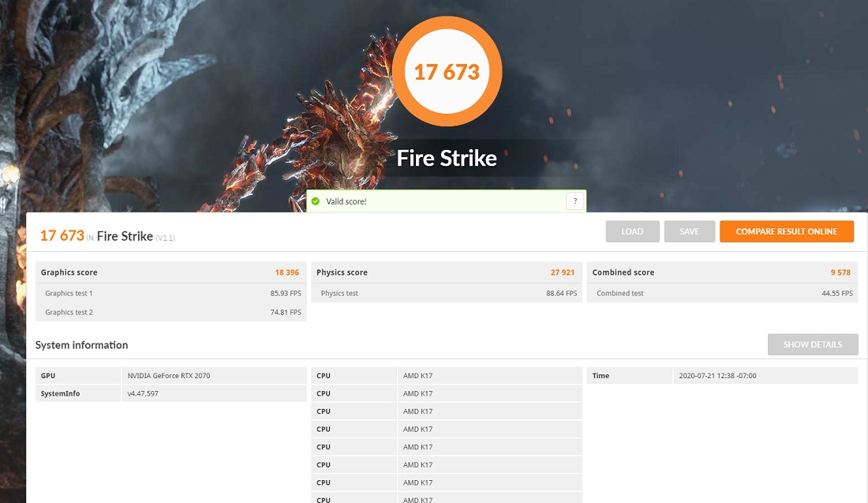Viewport: 868px width, 503px height.
Task: Click the System information heading
Action: point(82,345)
